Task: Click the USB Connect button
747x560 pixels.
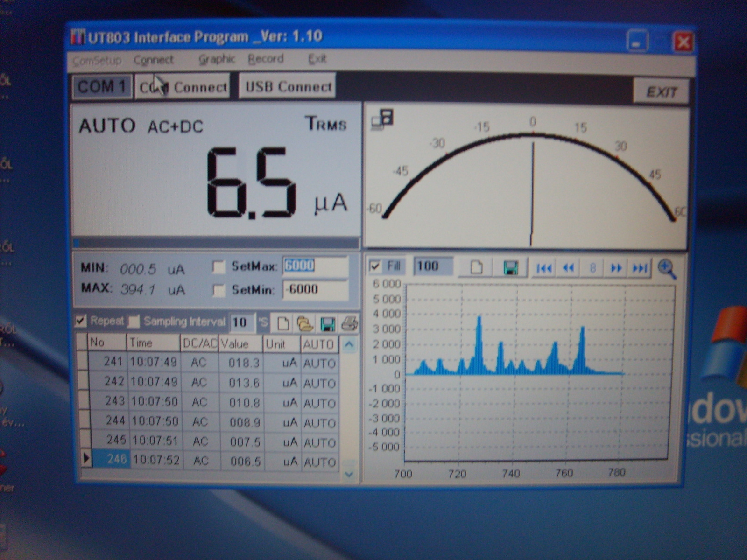Action: pos(288,86)
